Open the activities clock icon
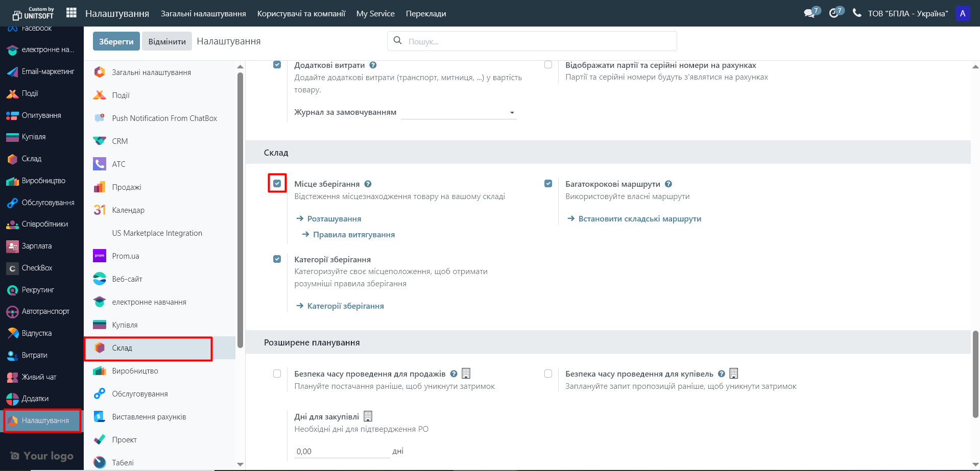 pos(834,13)
